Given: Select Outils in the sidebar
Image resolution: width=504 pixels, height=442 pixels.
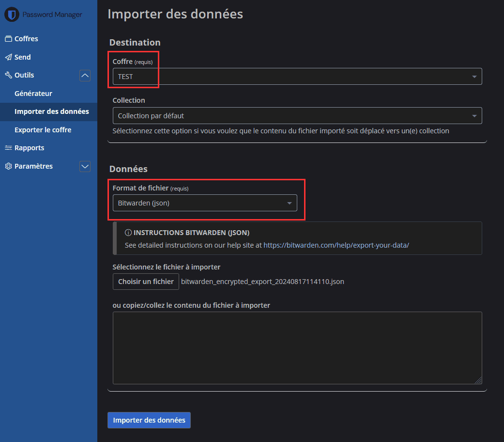Looking at the screenshot, I should (24, 75).
